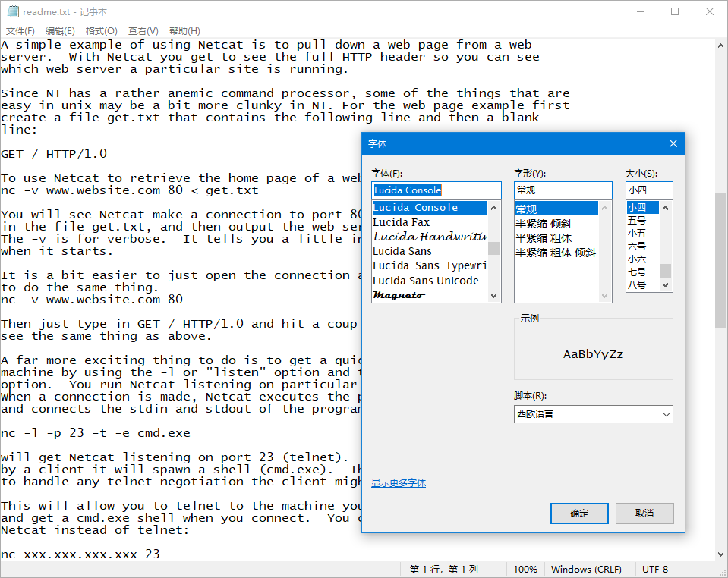Choose 常规 font style
This screenshot has width=728, height=578.
tap(556, 209)
